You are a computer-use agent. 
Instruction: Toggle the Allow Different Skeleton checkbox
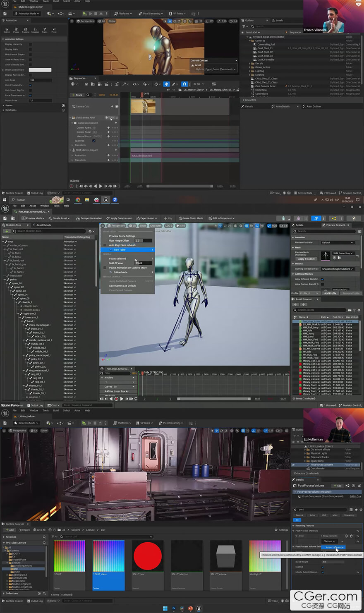point(323,279)
